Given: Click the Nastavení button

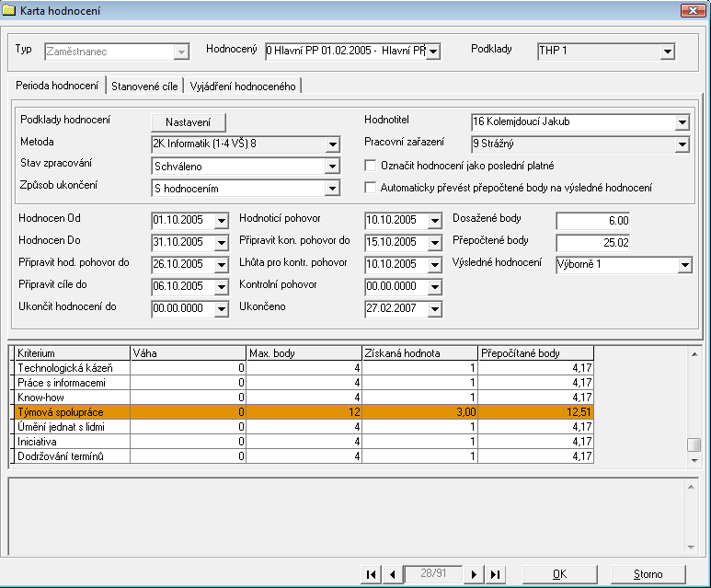Looking at the screenshot, I should [x=189, y=122].
